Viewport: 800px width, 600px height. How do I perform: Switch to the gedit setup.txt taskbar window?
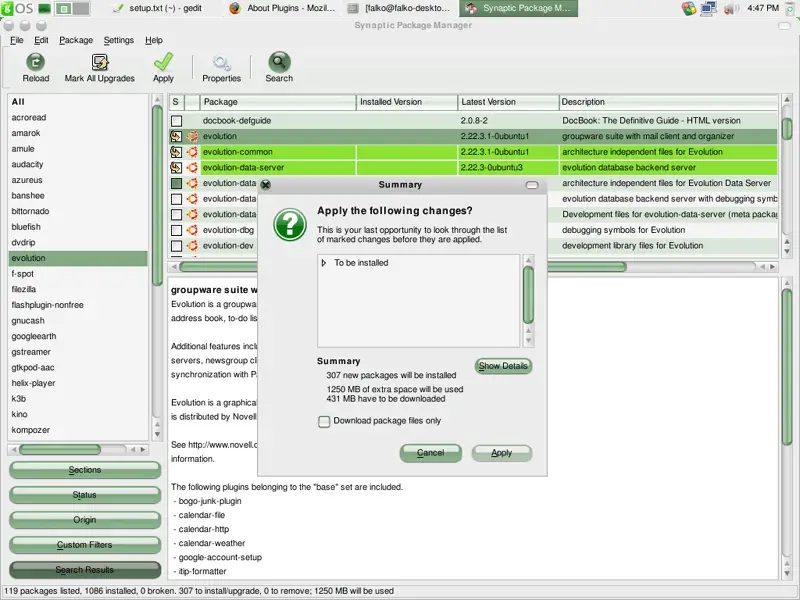[157, 8]
